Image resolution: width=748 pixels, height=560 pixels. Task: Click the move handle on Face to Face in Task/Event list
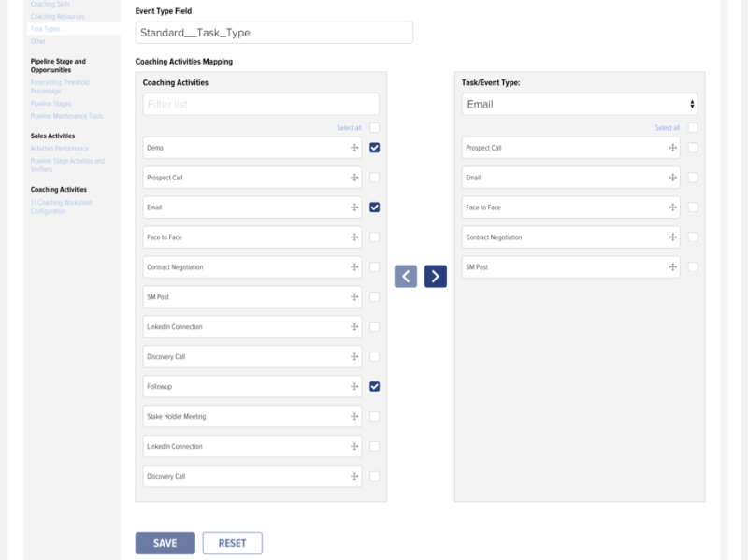[x=671, y=207]
